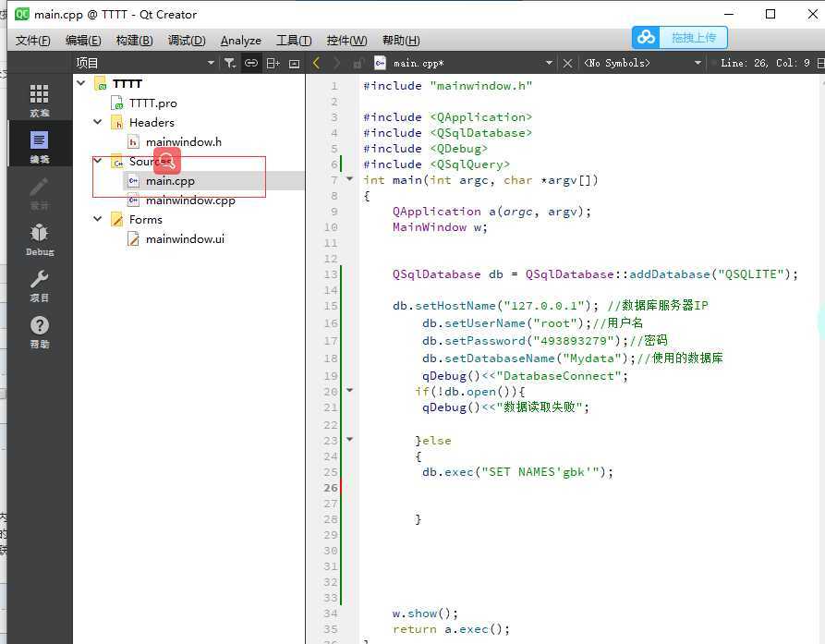The image size is (825, 644).
Task: Open the Analyze menu
Action: coord(240,41)
